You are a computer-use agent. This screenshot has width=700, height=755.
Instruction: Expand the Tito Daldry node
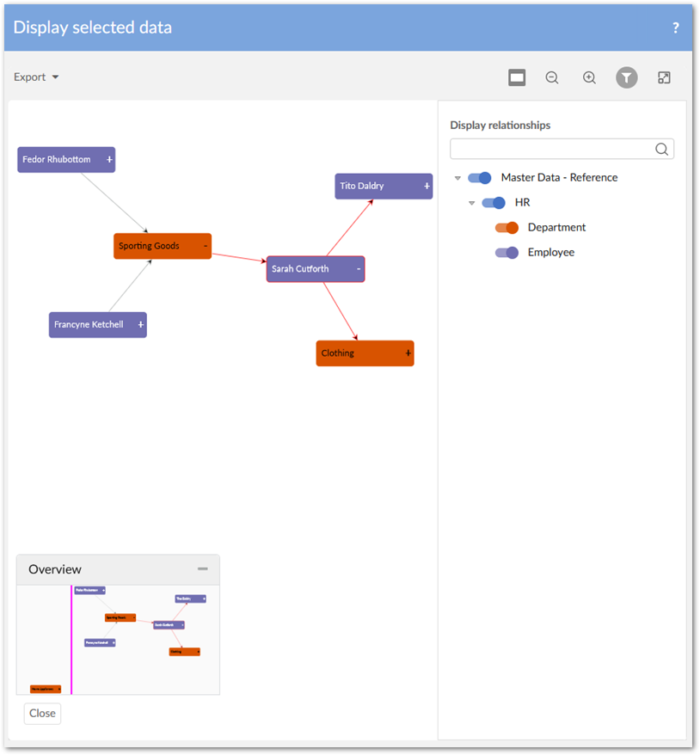tap(427, 186)
